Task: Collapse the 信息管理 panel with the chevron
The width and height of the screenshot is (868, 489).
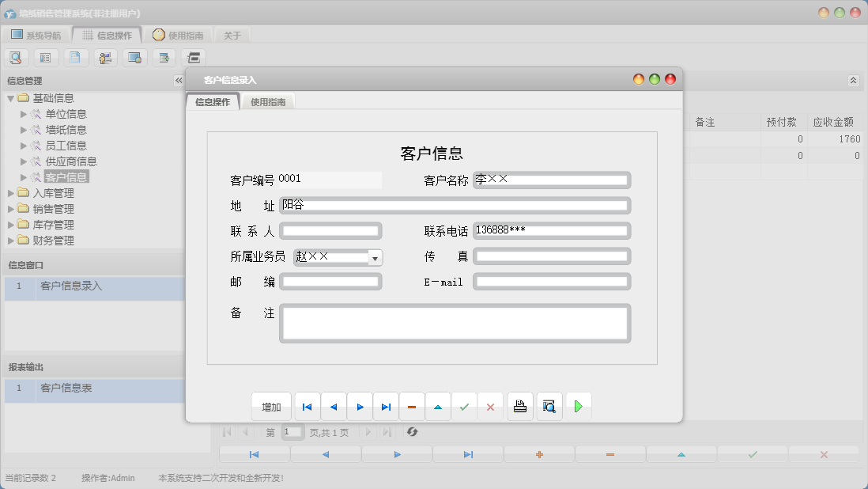Action: (x=178, y=80)
